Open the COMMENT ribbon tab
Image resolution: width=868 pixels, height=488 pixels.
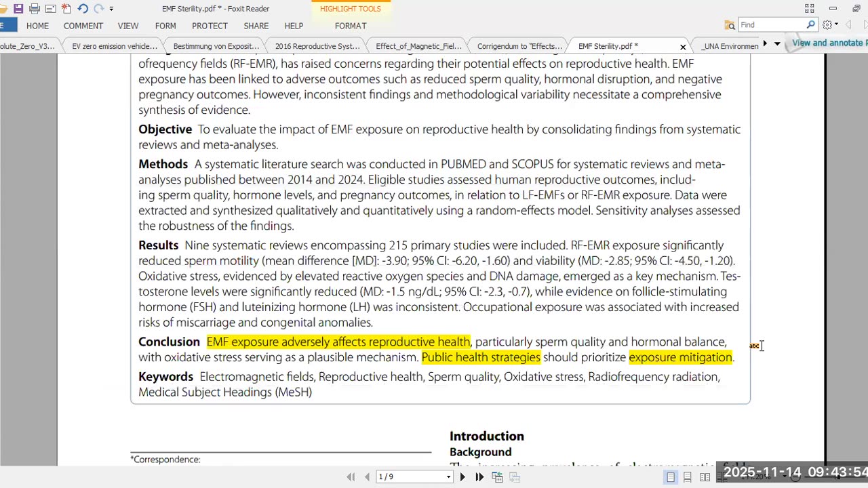(83, 26)
